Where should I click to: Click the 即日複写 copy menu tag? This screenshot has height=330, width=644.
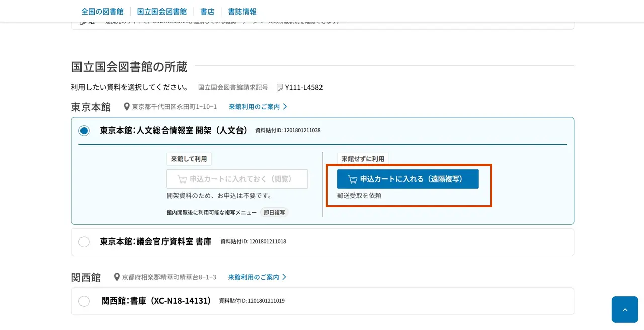275,213
